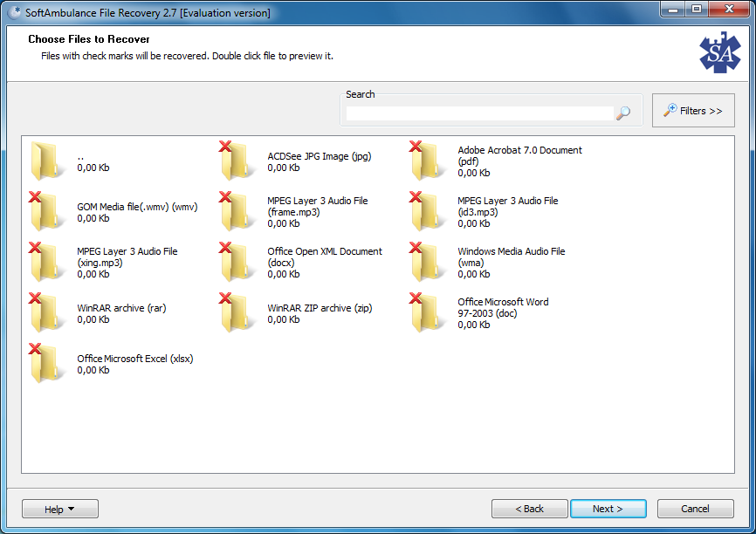Click the 'GOM Media file(.wmv) (wmv)' label
The image size is (756, 534).
[x=137, y=207]
